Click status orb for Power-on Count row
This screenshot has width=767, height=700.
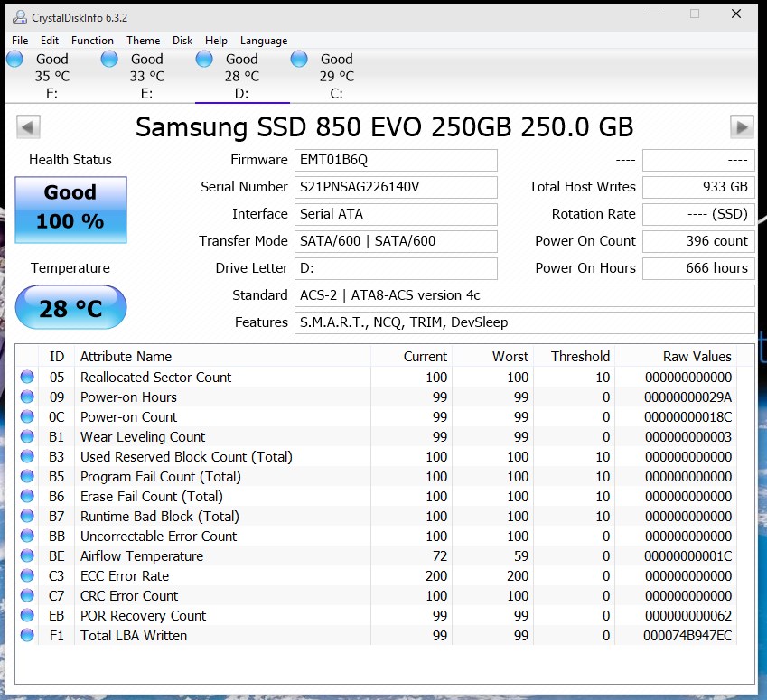(x=27, y=416)
